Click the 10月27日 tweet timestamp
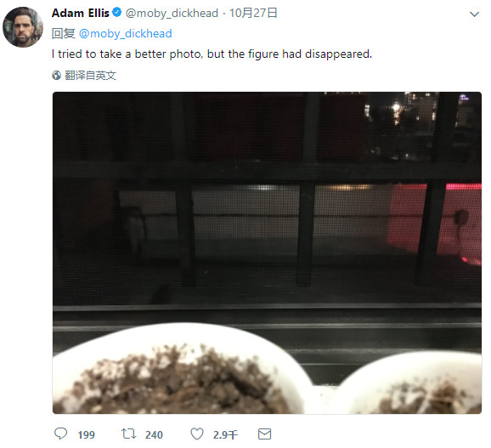Screen dimensions: 491x448 253,13
